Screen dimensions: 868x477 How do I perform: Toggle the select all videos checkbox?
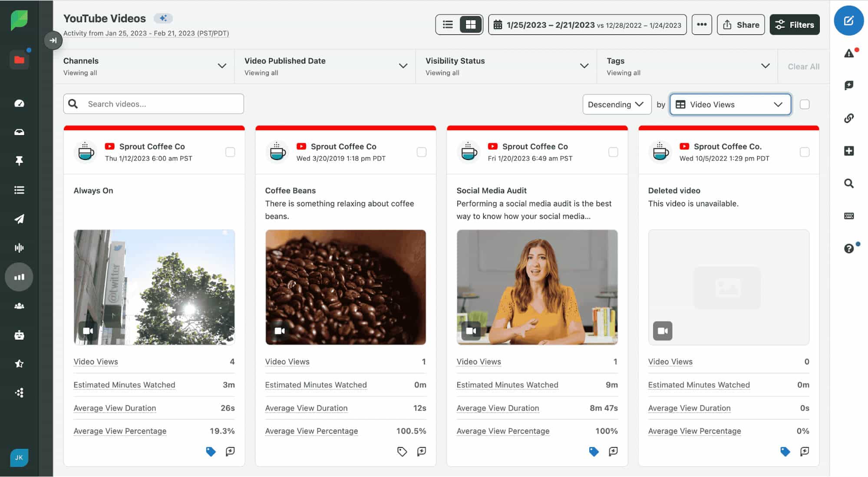[x=805, y=104]
